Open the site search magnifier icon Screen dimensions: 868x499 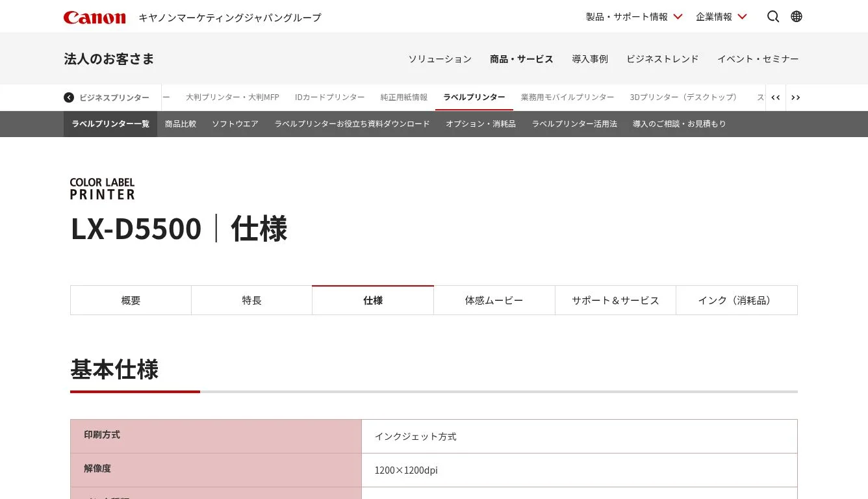(x=773, y=16)
